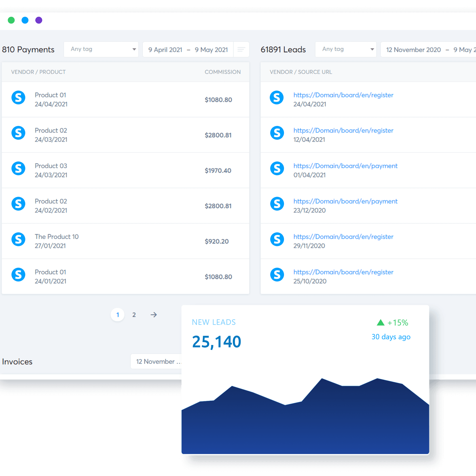
Task: Click the vendor icon for the lead dated 29/11/2020
Action: click(277, 239)
